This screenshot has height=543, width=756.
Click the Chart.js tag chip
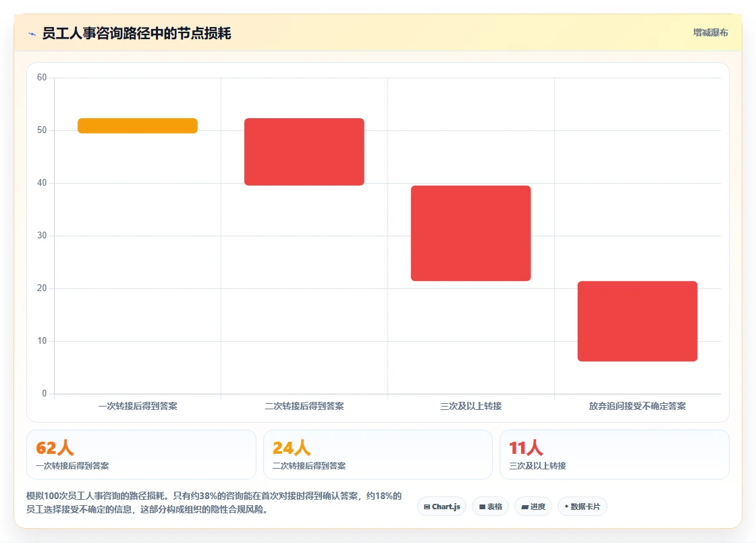click(441, 507)
